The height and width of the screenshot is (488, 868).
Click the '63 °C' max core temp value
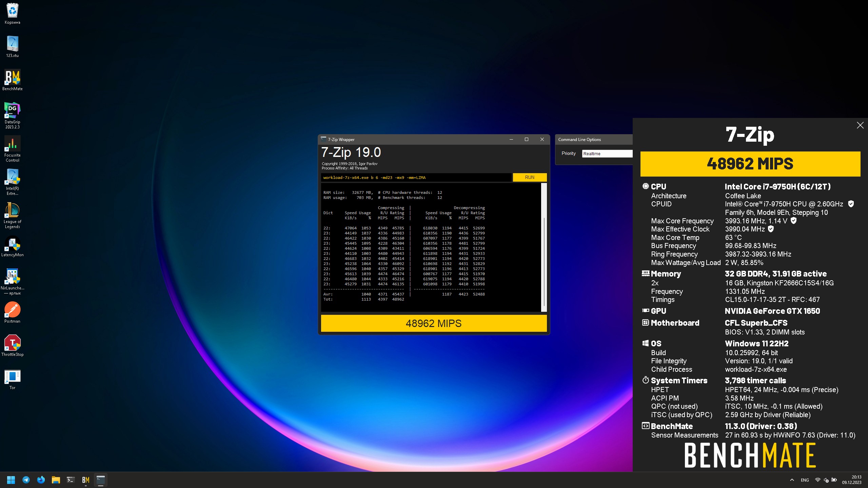pyautogui.click(x=733, y=237)
